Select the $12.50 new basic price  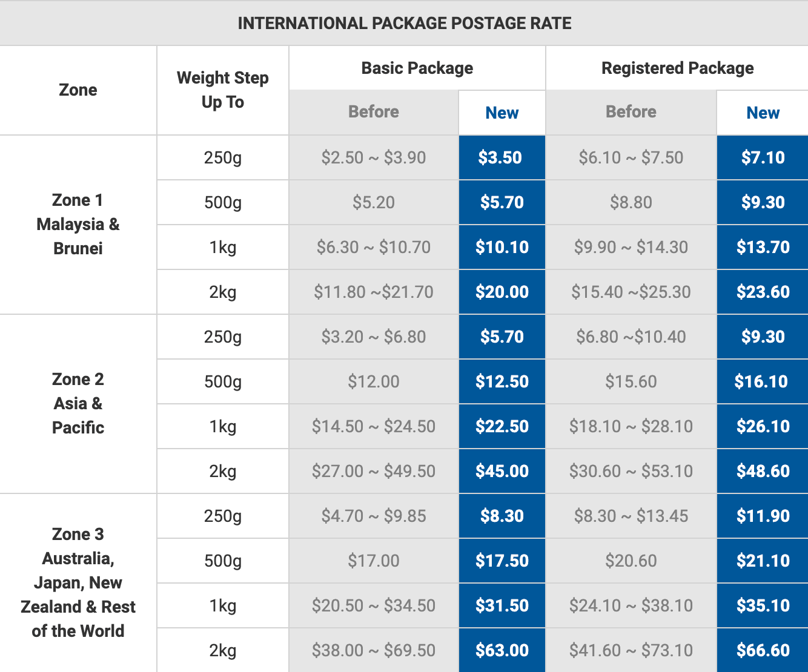(x=502, y=382)
